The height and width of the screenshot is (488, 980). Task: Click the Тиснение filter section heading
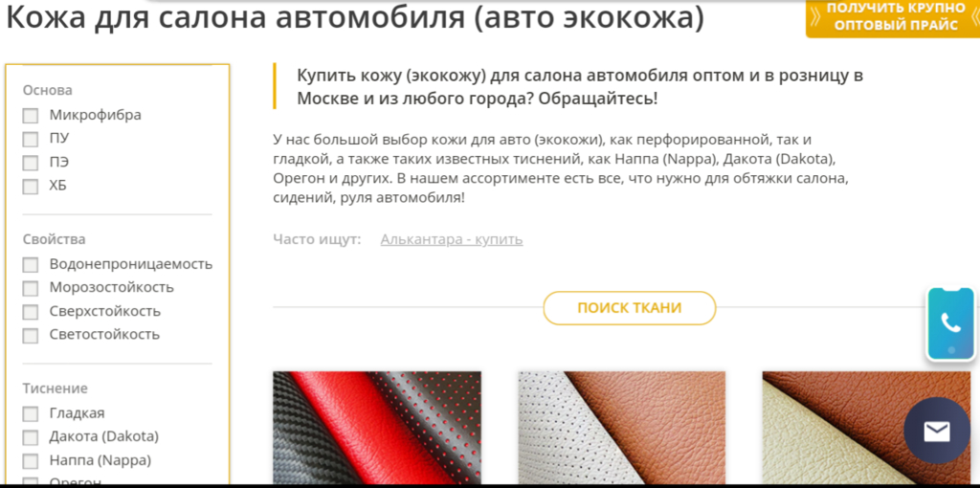click(55, 388)
